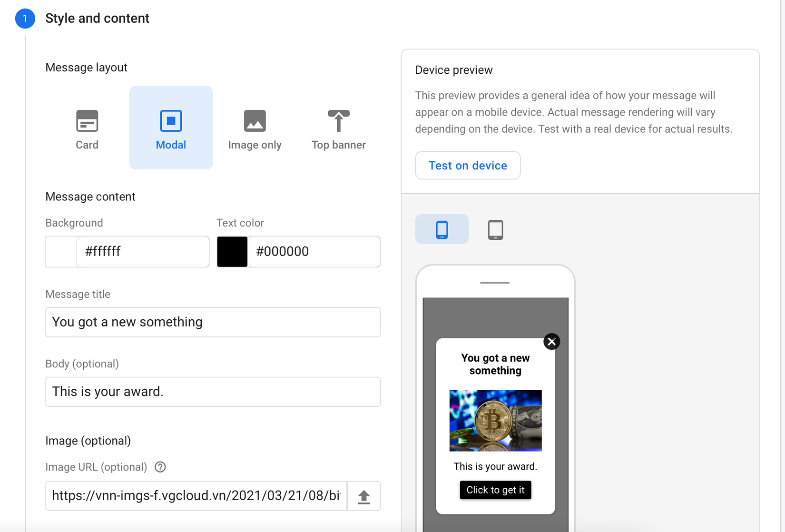Focus the Message title input
Screen dimensions: 785x532
pyautogui.click(x=213, y=322)
